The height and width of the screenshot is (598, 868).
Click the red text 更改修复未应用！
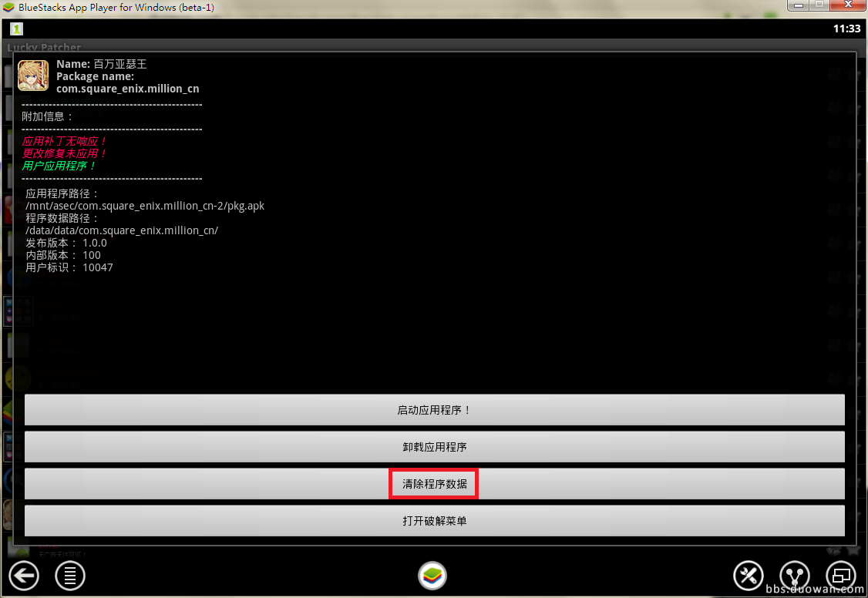[x=64, y=153]
